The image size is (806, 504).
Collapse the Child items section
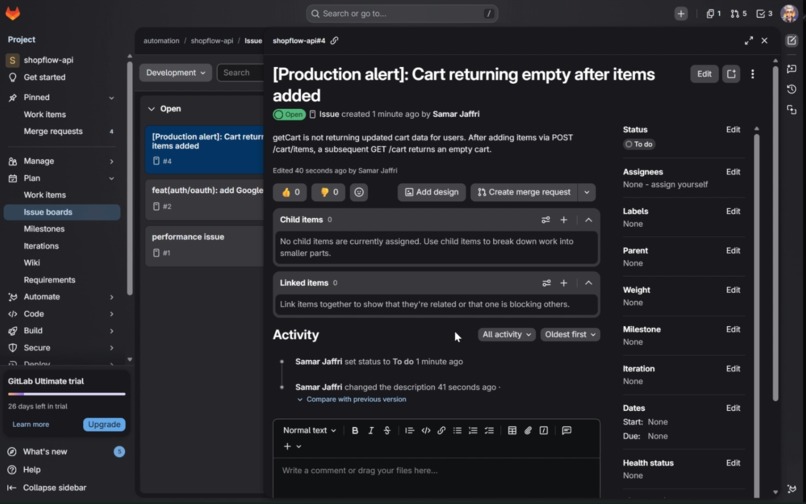click(589, 220)
